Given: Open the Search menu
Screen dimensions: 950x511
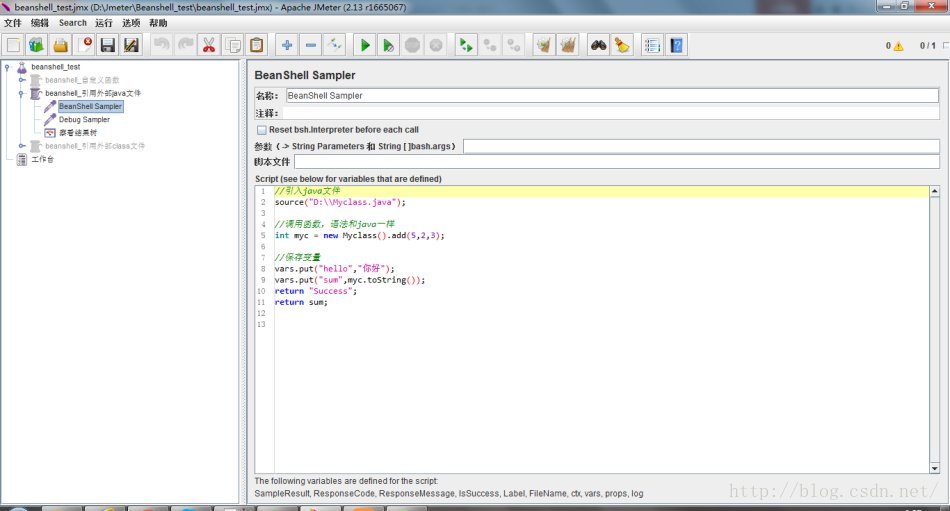Looking at the screenshot, I should (x=73, y=23).
